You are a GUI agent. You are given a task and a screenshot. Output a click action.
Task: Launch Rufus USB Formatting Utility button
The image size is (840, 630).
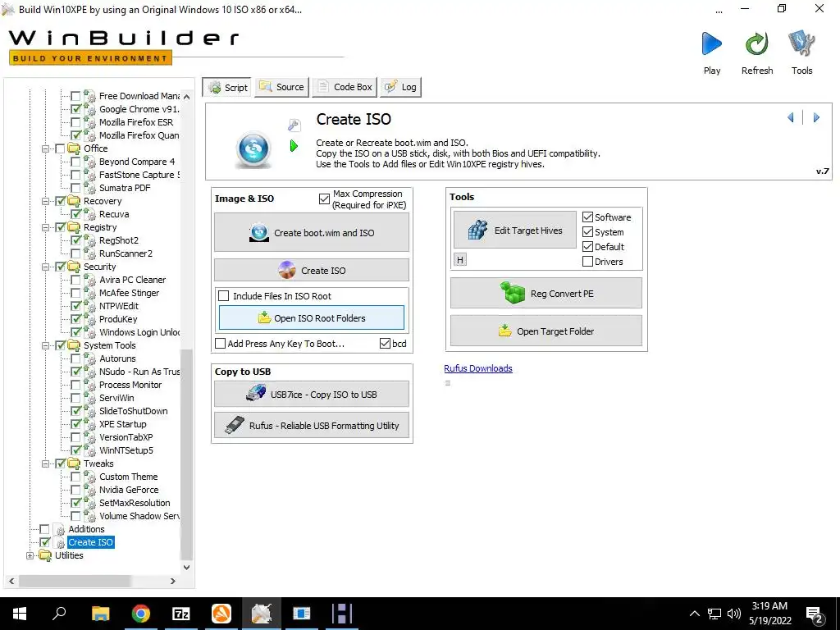tap(312, 426)
